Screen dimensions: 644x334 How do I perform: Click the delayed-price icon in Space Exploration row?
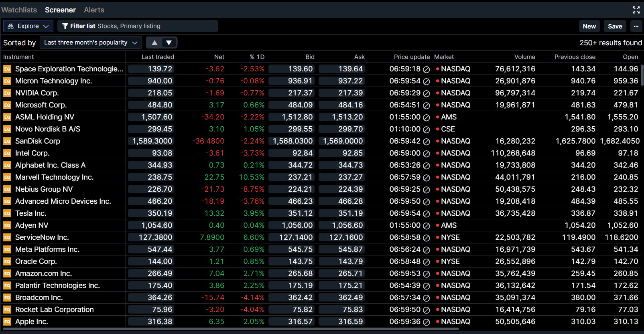[427, 69]
